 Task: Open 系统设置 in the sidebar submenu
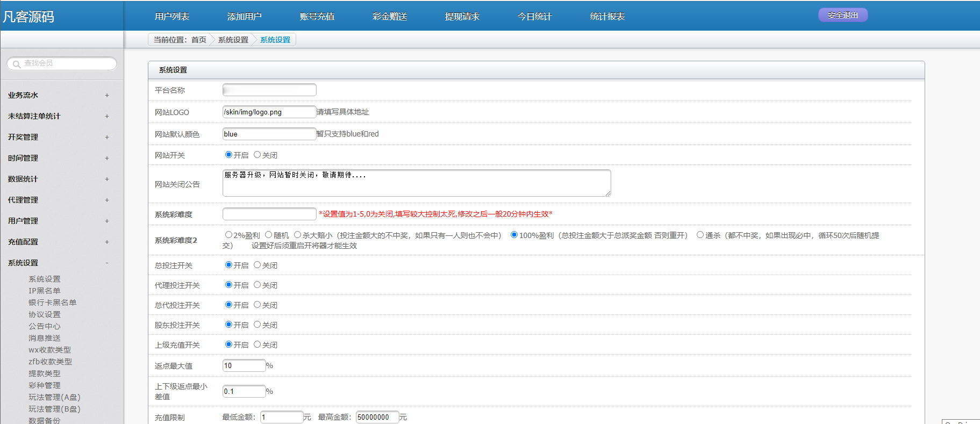click(x=45, y=279)
